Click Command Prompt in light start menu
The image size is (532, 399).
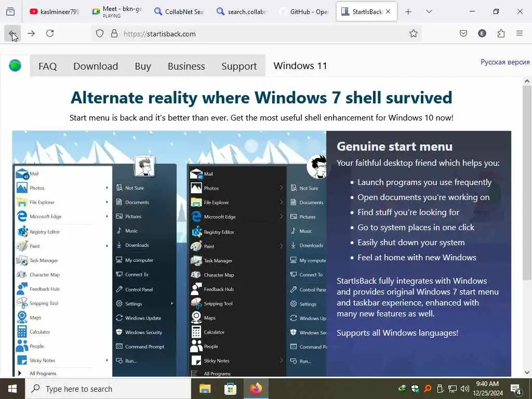(x=140, y=347)
